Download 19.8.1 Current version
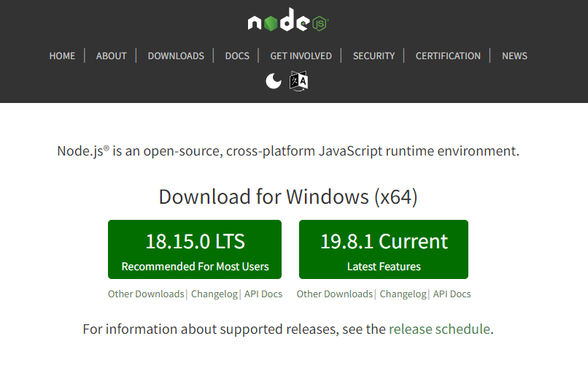The height and width of the screenshot is (382, 588). coord(384,249)
